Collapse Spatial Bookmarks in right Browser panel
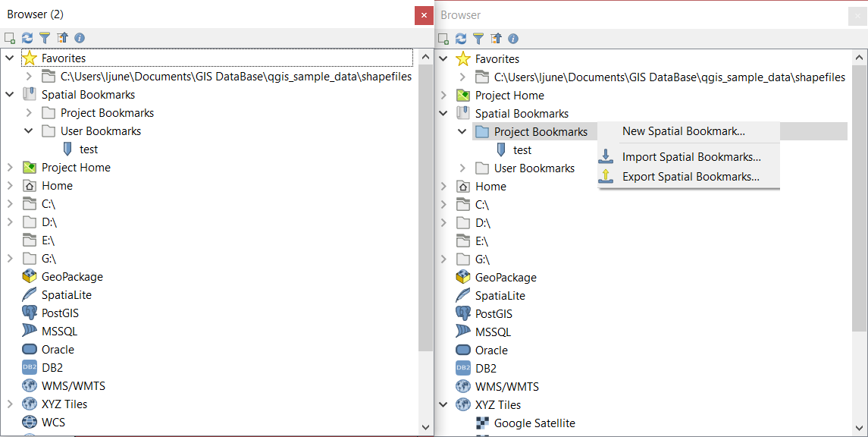Viewport: 868px width, 437px height. coord(443,114)
